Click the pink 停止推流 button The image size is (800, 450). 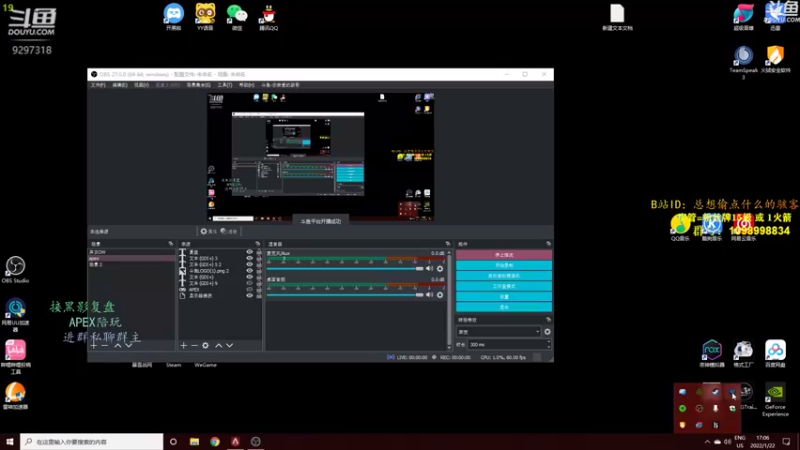tap(504, 255)
